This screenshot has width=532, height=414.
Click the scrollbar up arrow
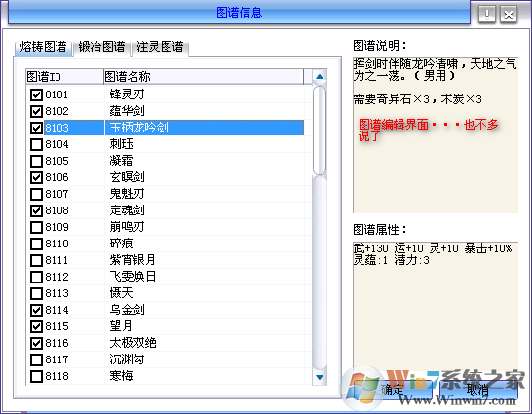tap(320, 77)
